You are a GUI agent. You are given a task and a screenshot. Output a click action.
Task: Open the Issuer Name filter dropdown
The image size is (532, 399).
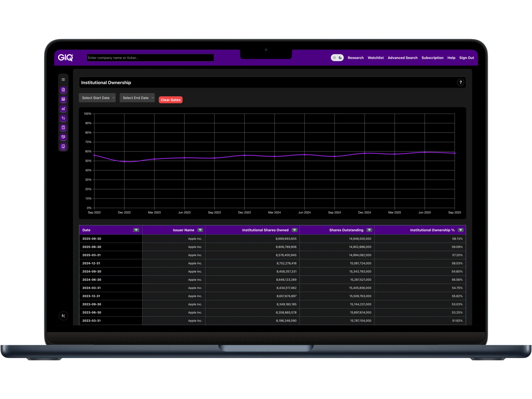pos(200,230)
